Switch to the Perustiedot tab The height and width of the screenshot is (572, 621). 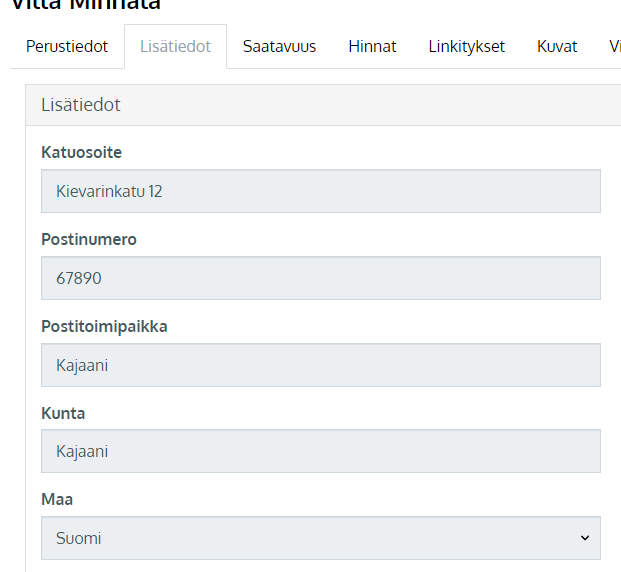coord(67,46)
